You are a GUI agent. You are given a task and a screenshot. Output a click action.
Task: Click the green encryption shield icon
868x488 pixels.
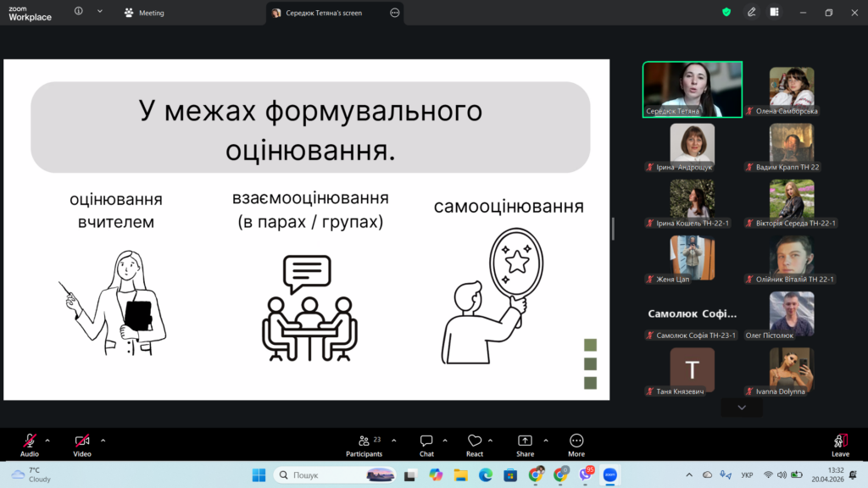click(726, 13)
